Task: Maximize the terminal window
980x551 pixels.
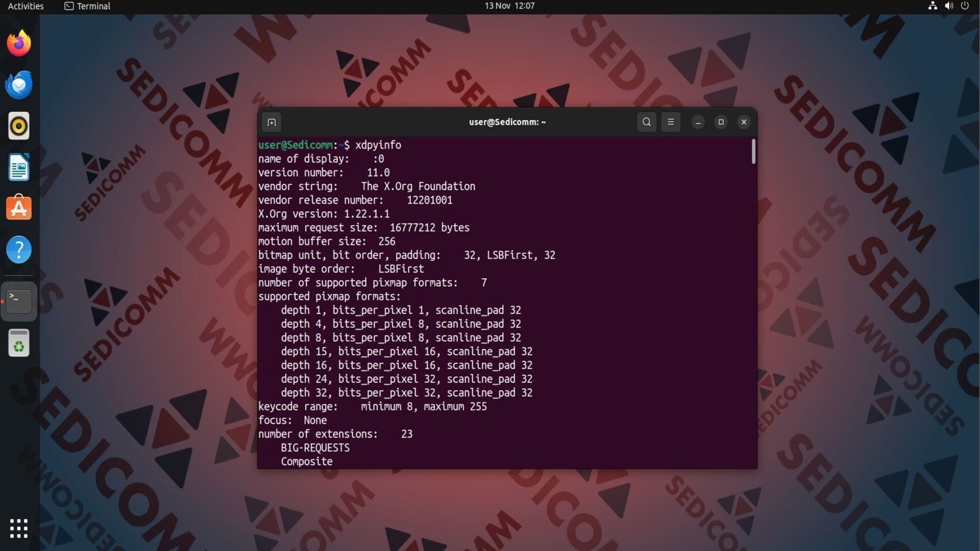Action: (x=721, y=122)
